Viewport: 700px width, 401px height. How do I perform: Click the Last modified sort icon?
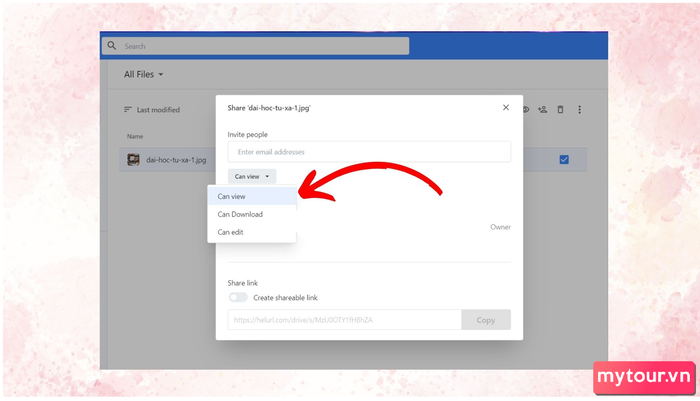coord(128,109)
